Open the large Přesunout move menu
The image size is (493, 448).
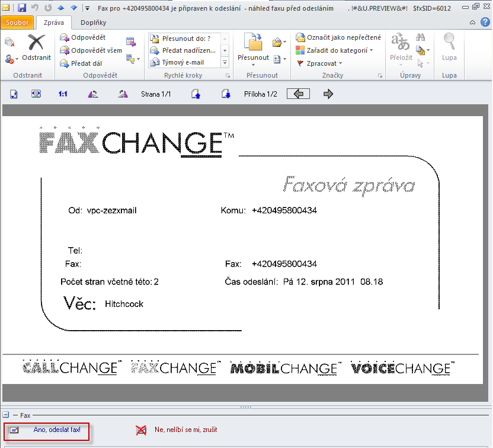click(x=253, y=49)
